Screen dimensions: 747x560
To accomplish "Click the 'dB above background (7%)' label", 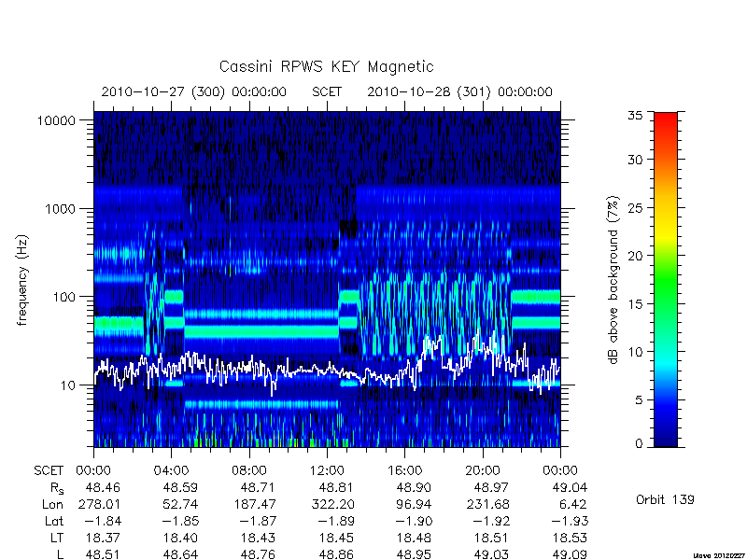I will pos(613,281).
